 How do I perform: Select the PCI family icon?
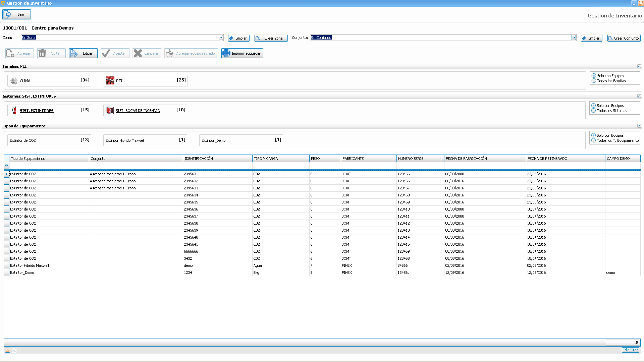click(x=110, y=80)
